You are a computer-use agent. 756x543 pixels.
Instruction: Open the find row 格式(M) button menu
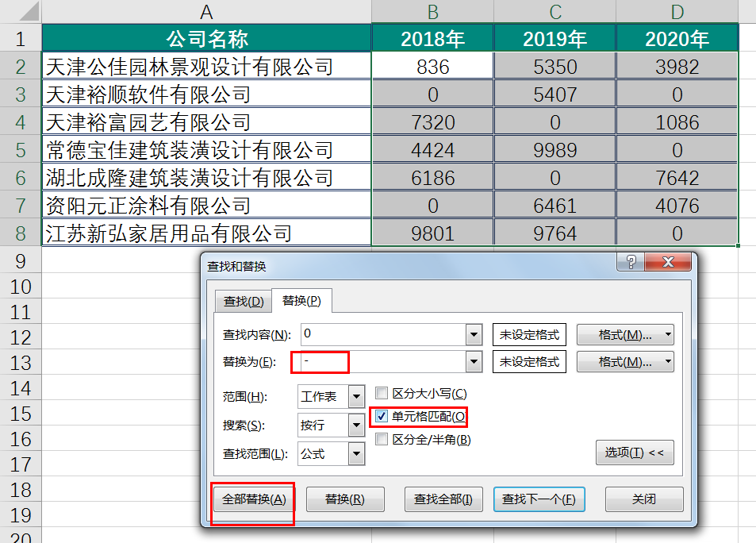[625, 334]
